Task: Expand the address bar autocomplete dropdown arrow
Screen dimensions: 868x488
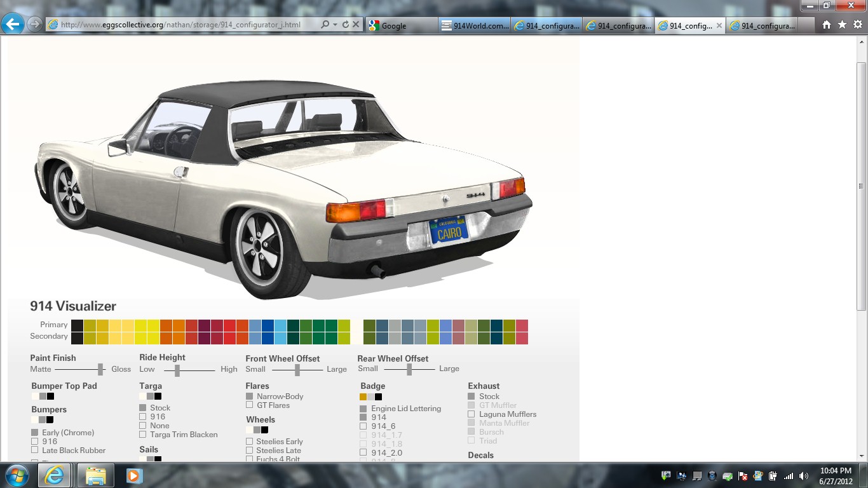Action: click(335, 25)
